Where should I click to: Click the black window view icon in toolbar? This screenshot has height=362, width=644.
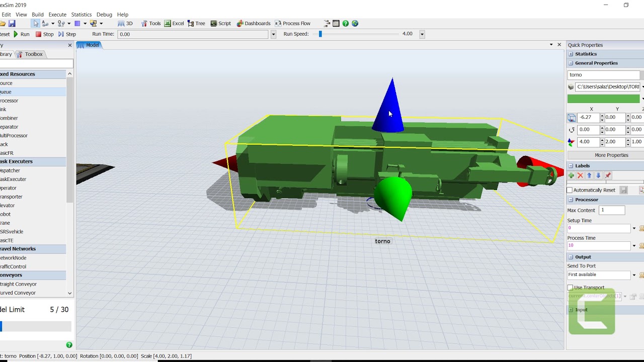(336, 24)
